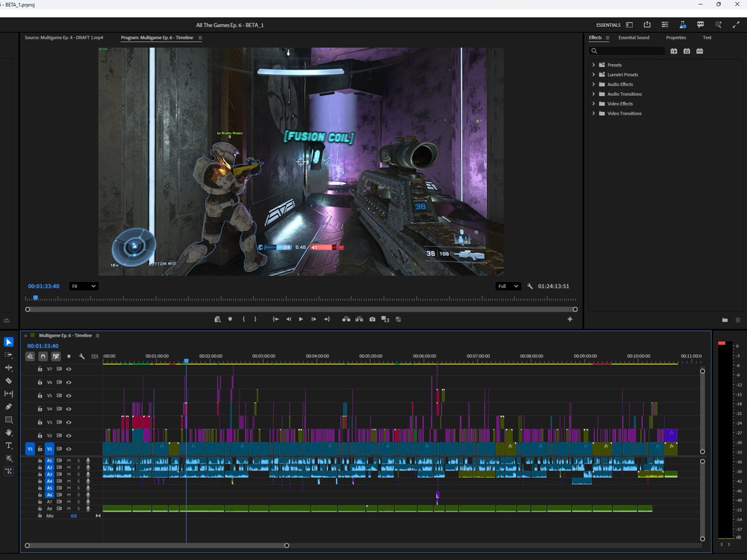
Task: Expand the Video Effects folder
Action: click(x=594, y=104)
